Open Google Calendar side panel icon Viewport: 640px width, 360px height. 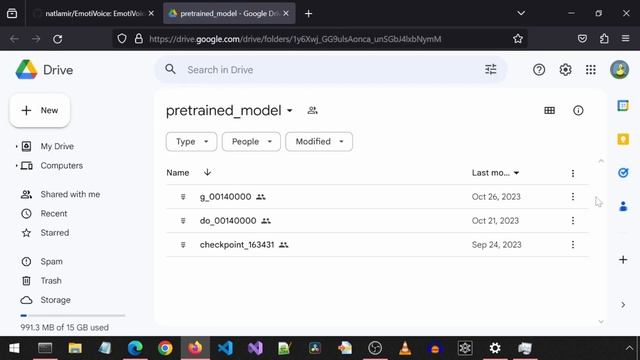[623, 106]
